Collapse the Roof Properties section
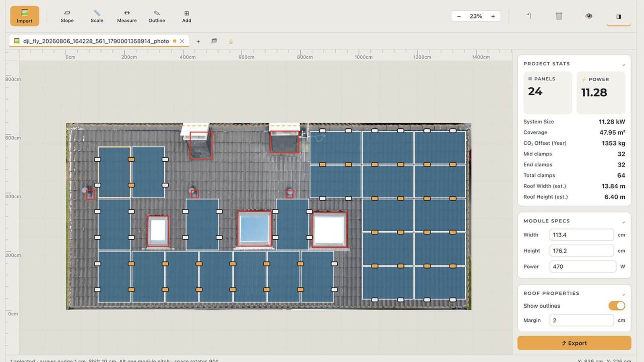The width and height of the screenshot is (644, 362). click(x=623, y=294)
